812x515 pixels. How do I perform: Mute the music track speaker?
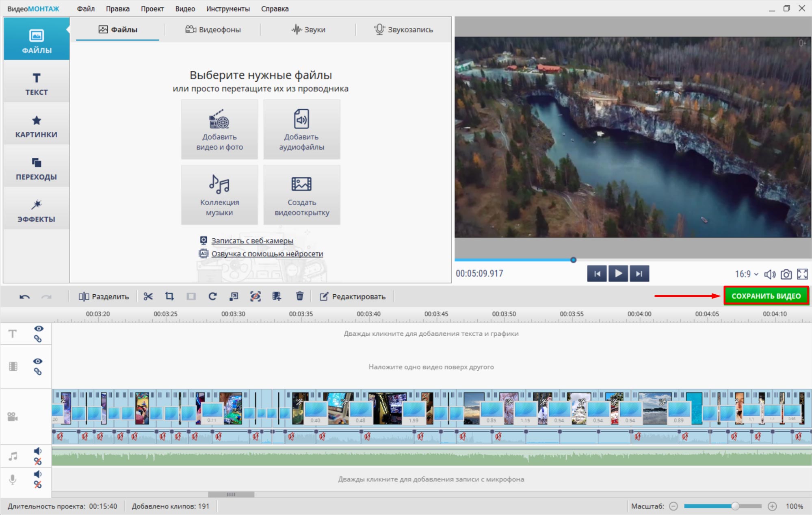(38, 451)
